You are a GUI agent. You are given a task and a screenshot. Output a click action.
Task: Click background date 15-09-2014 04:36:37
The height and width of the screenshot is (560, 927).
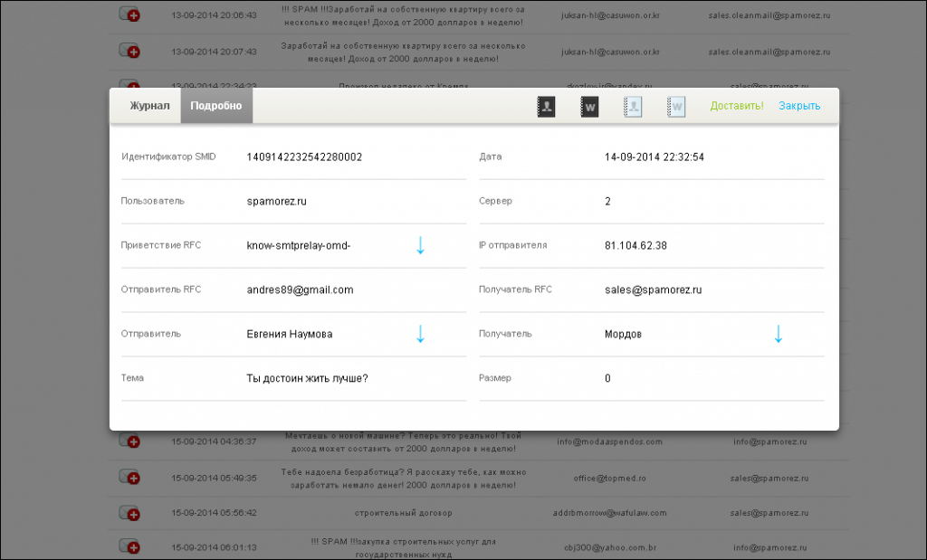214,441
